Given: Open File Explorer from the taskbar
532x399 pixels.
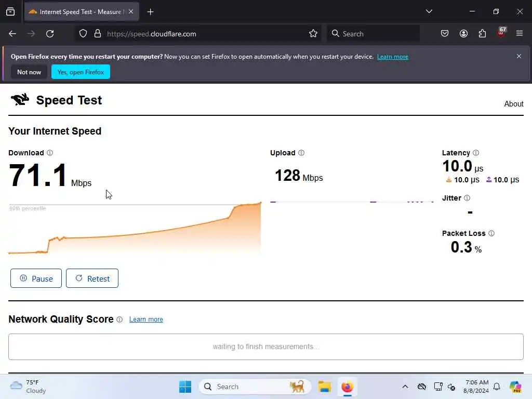Looking at the screenshot, I should click(x=324, y=387).
